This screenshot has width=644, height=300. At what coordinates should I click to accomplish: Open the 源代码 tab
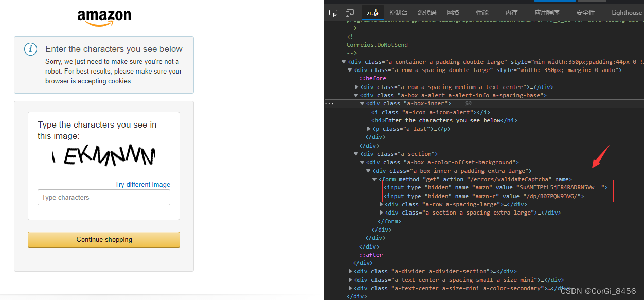pos(427,13)
